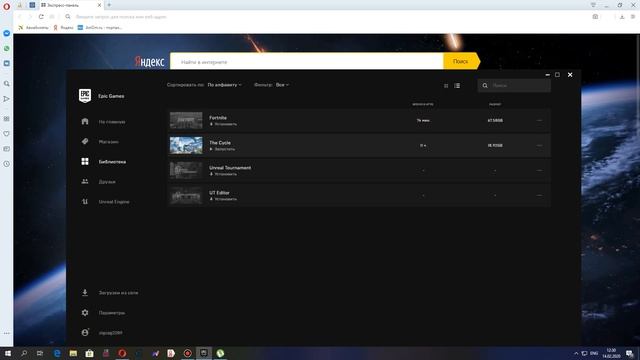Open the three-dot menu for UT Editor
Image resolution: width=640 pixels, height=360 pixels.
[539, 195]
